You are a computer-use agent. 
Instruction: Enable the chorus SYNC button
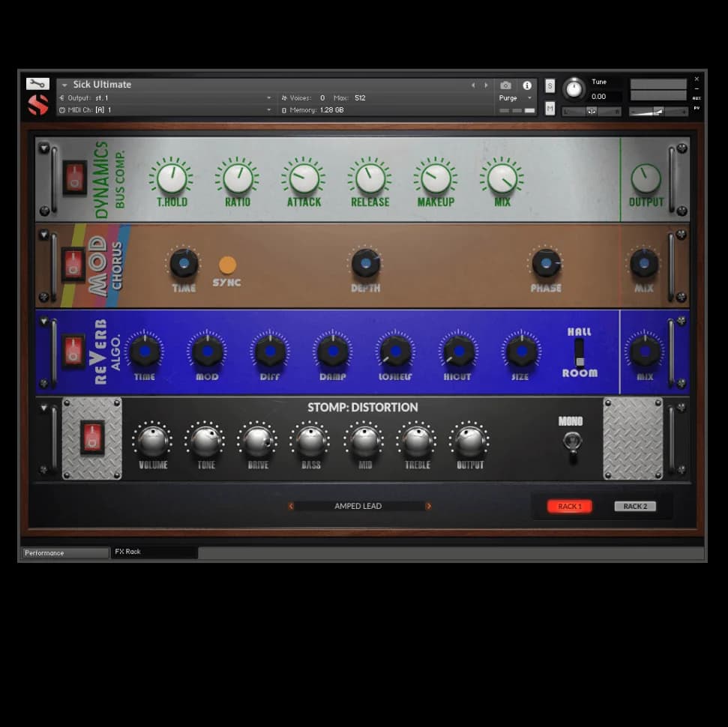point(227,265)
